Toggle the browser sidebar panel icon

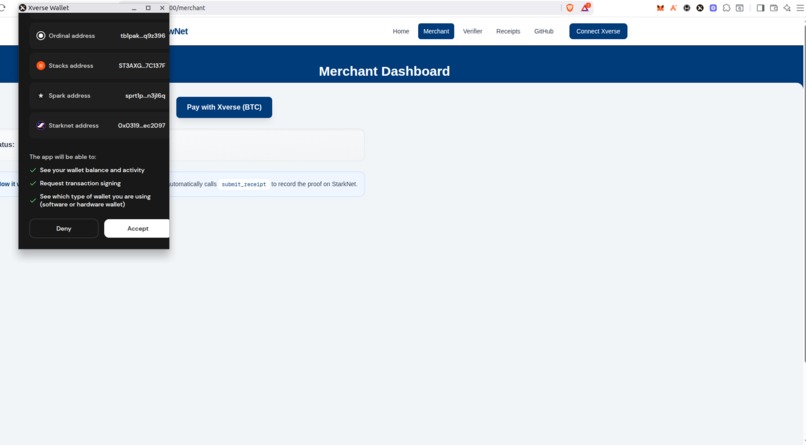[761, 8]
